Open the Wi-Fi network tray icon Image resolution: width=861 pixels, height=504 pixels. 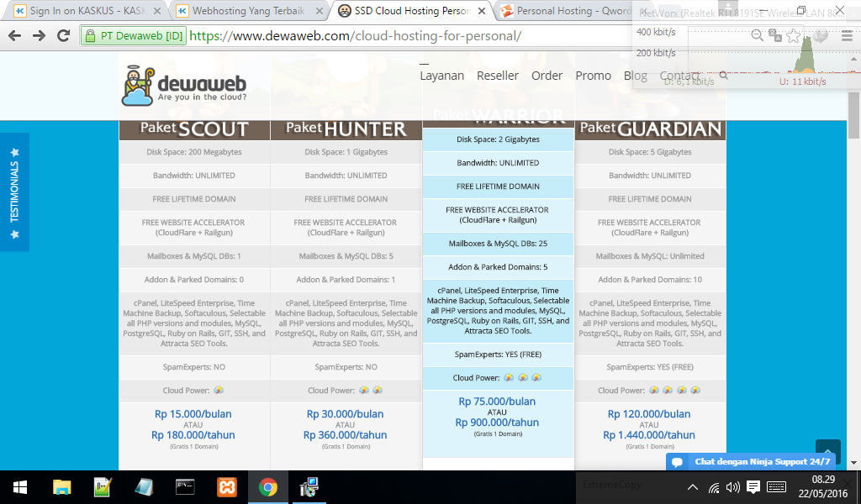(x=713, y=487)
